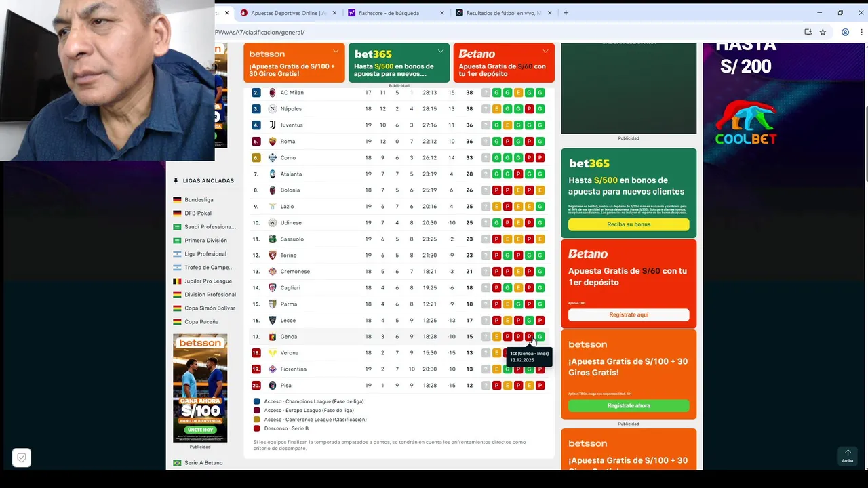Screen dimensions: 868x488
Task: Click the Lazio club crest
Action: (x=273, y=207)
